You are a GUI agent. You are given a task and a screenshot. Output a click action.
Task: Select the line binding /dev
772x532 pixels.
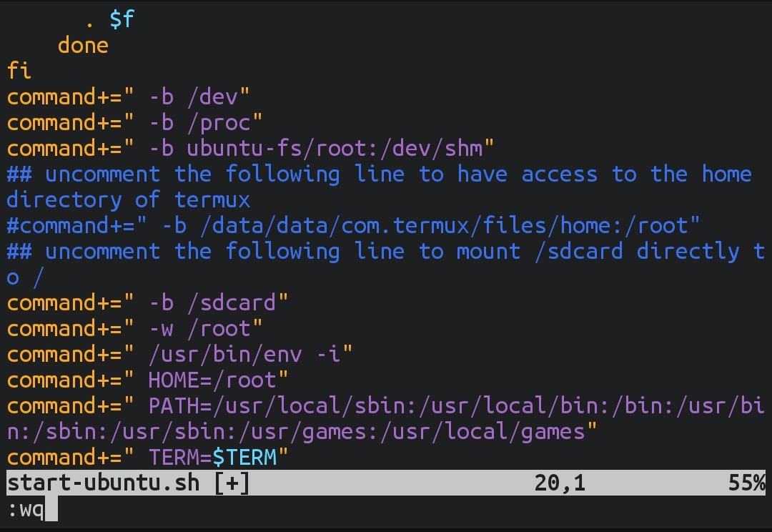[129, 97]
